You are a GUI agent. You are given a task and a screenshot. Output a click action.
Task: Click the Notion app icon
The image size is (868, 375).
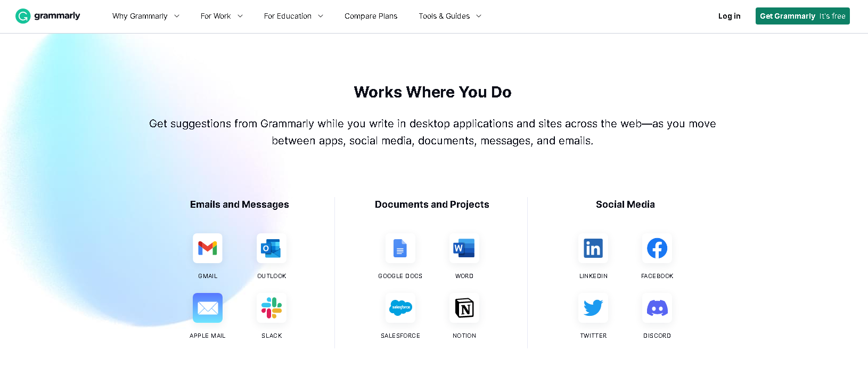[464, 308]
